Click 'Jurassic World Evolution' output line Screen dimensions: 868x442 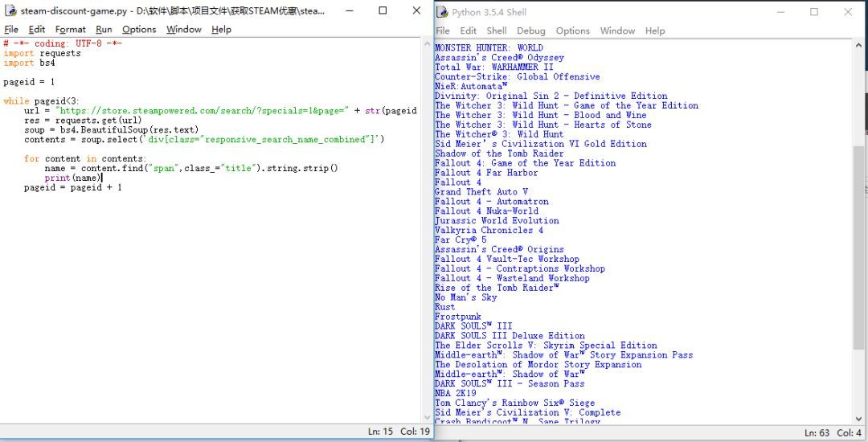[x=497, y=220]
